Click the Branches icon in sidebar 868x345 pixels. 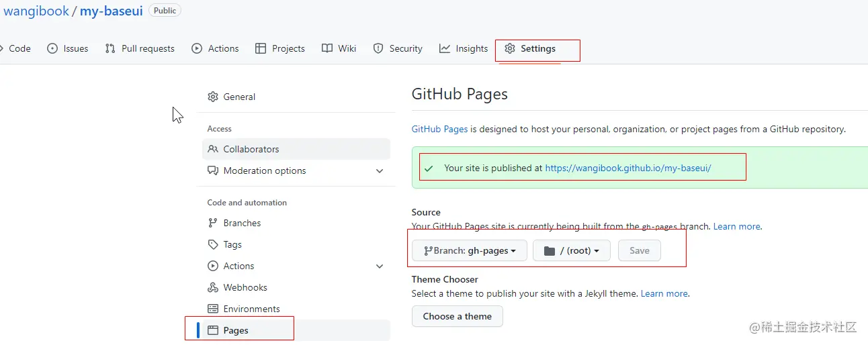pos(213,223)
